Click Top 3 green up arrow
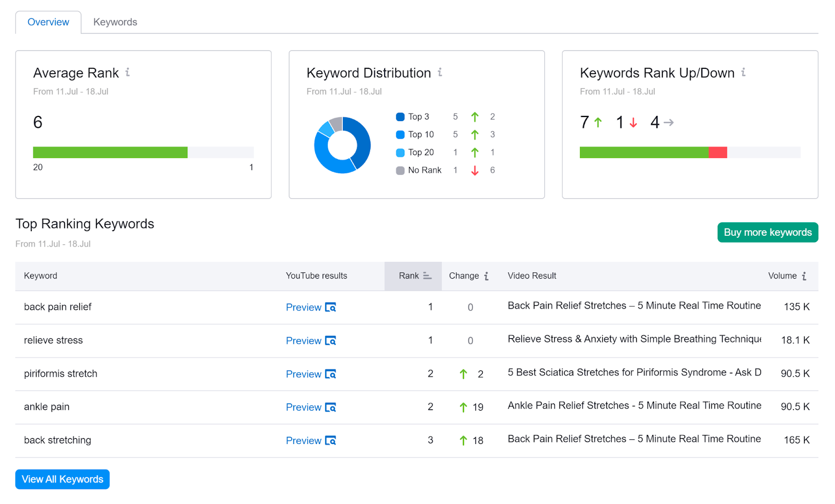835x504 pixels. click(x=474, y=117)
